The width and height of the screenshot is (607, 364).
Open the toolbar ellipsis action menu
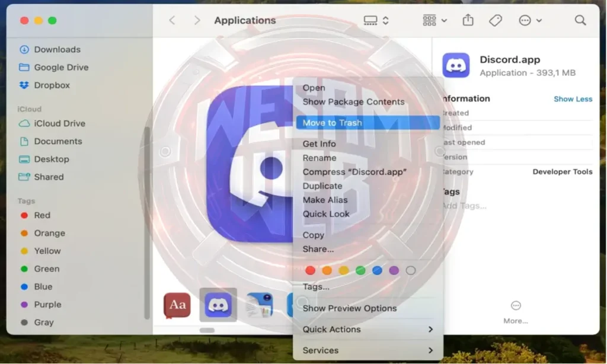tap(530, 20)
